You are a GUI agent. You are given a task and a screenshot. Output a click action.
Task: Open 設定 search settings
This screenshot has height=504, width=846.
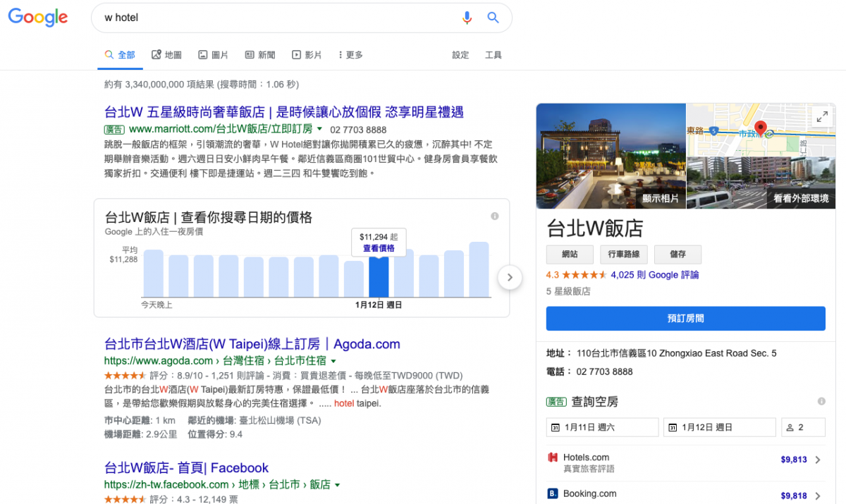click(460, 55)
